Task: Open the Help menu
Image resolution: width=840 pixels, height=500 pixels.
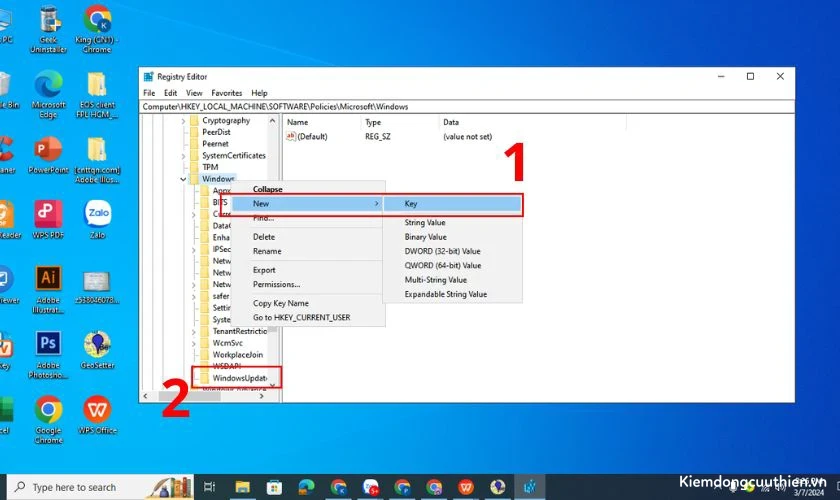Action: pos(259,93)
